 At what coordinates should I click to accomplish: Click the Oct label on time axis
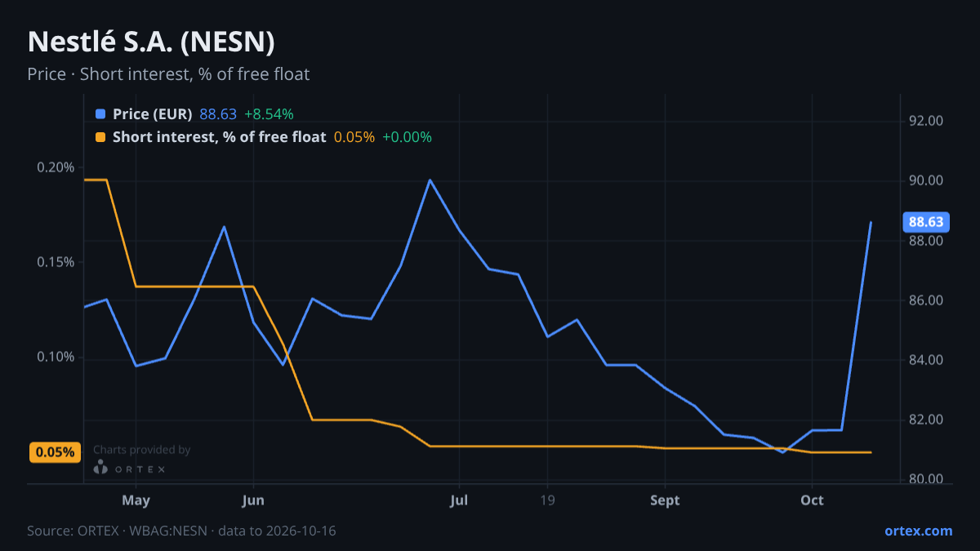tap(812, 500)
